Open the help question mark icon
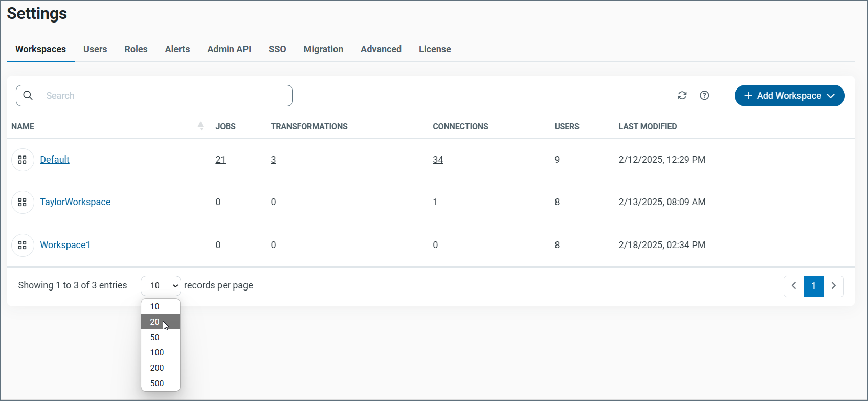868x401 pixels. pos(704,96)
